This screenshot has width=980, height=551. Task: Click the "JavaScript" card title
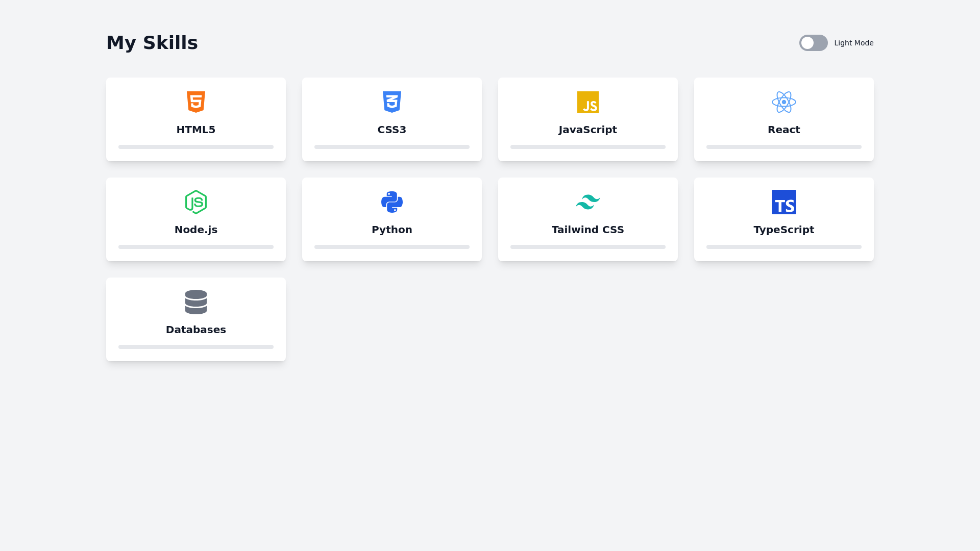click(588, 130)
